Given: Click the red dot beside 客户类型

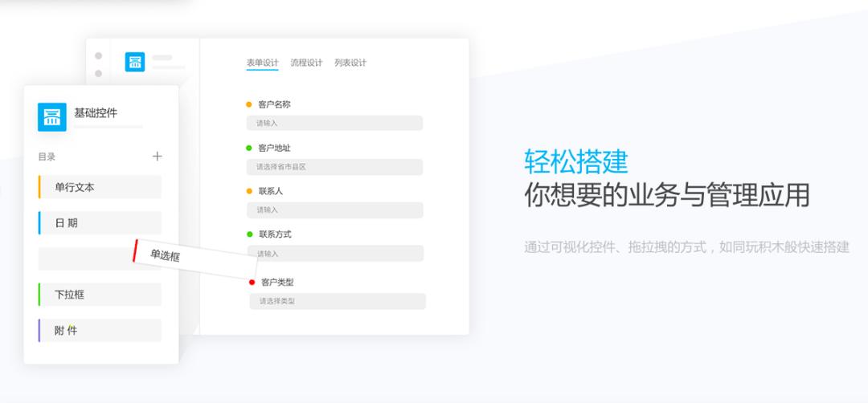Looking at the screenshot, I should coord(252,283).
